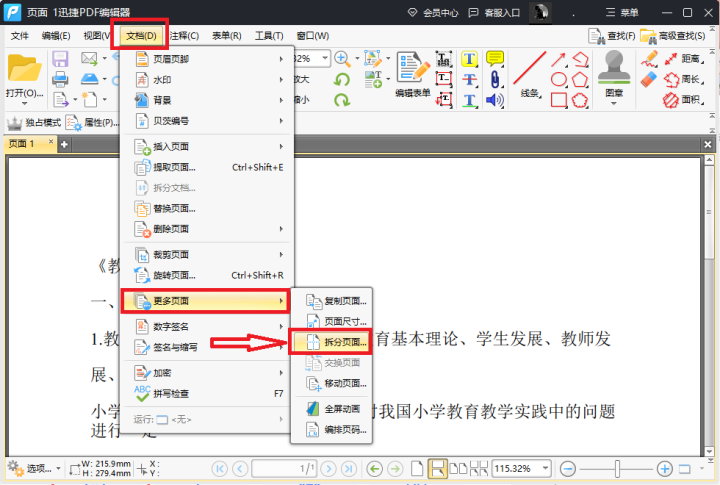Choose 提取页面 menu entry
720x485 pixels.
tap(207, 167)
